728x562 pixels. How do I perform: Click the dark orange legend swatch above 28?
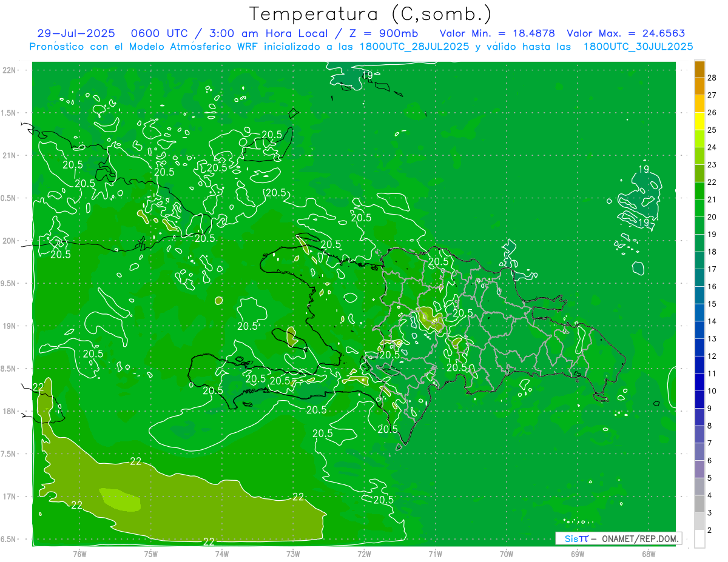pyautogui.click(x=699, y=69)
